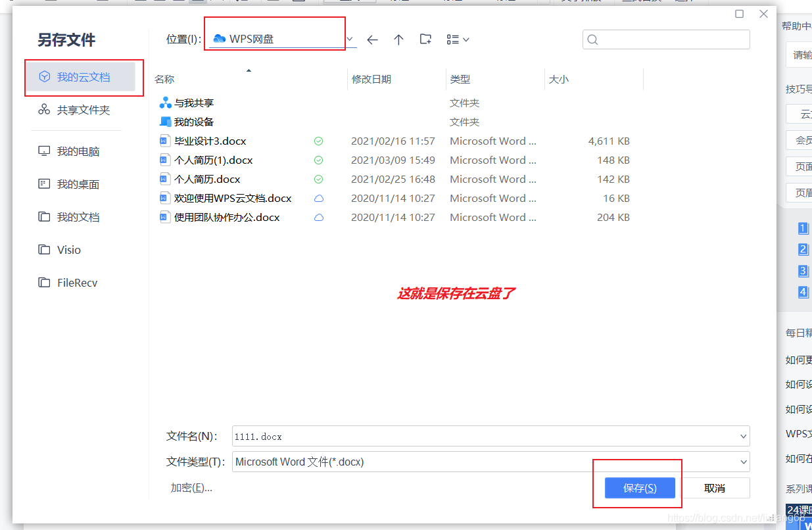Viewport: 812px width, 530px height.
Task: Click the synced checkmark icon for 个人简历(1).docx
Action: [x=318, y=160]
